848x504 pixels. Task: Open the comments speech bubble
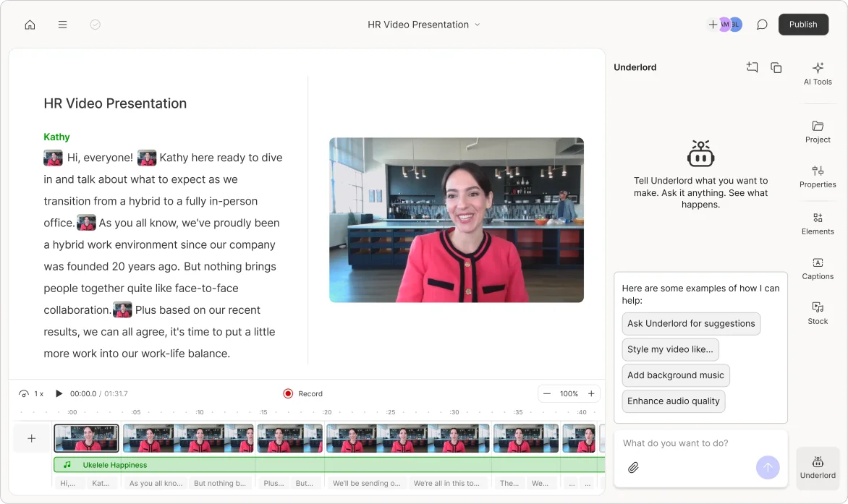(x=762, y=25)
